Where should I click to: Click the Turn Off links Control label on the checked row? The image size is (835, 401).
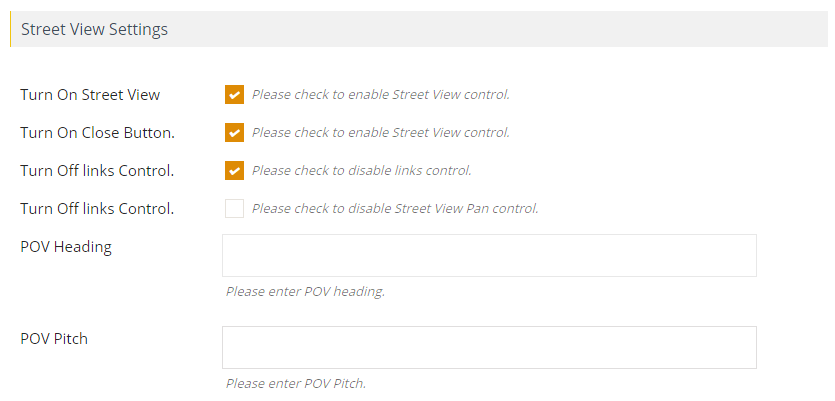[x=97, y=170]
